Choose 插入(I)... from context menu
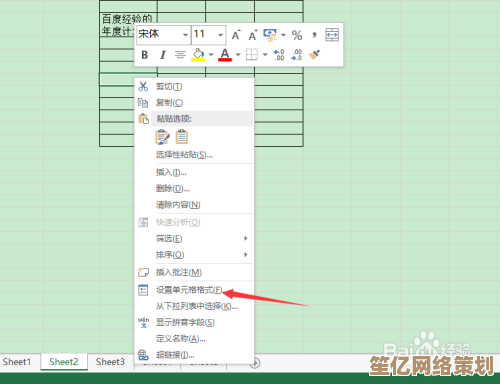 [195, 172]
